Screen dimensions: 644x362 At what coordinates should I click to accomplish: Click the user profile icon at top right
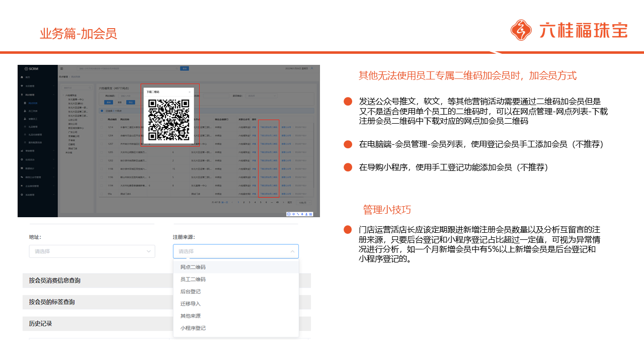coord(312,68)
